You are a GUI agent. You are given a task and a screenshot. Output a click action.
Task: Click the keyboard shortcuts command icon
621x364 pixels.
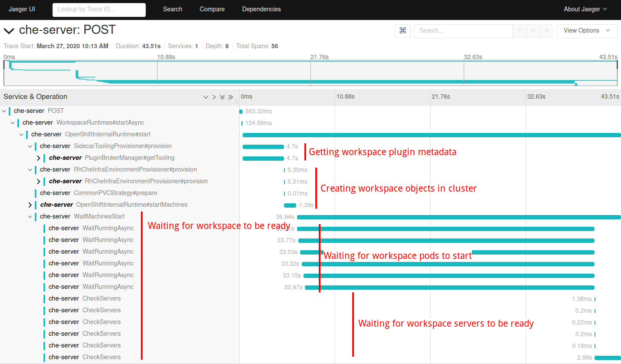point(403,31)
